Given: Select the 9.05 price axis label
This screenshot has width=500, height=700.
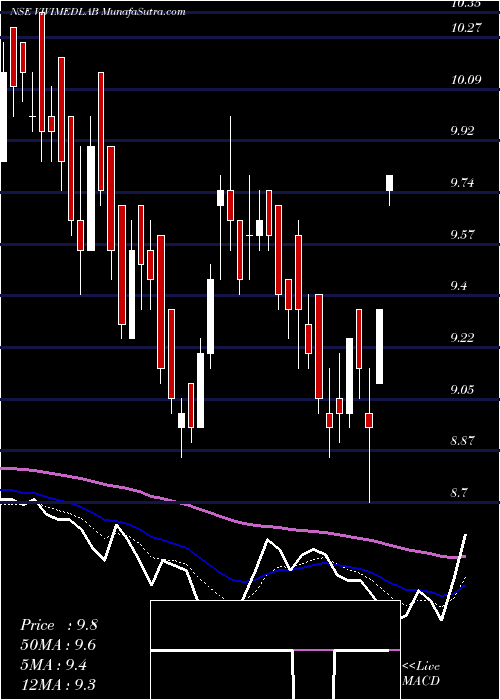Looking at the screenshot, I should click(463, 389).
